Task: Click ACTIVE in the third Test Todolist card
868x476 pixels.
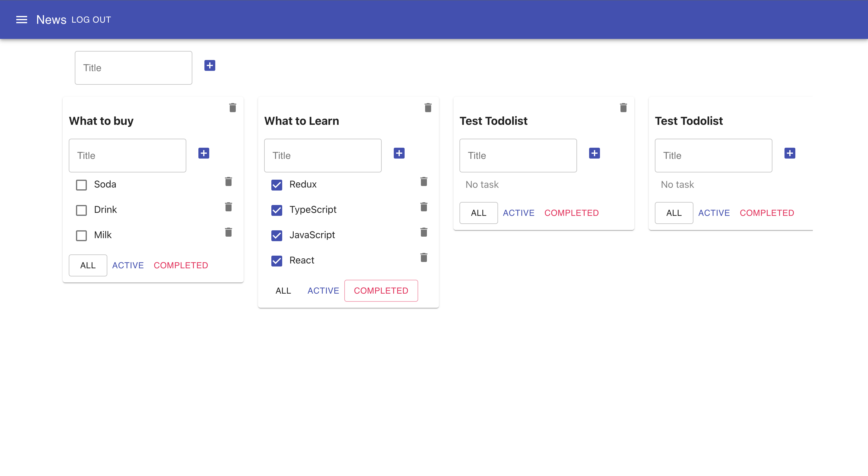Action: coord(519,213)
